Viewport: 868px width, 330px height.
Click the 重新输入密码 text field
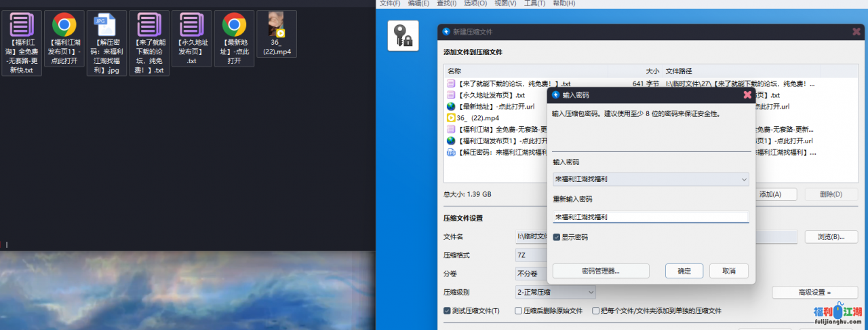[x=650, y=217]
